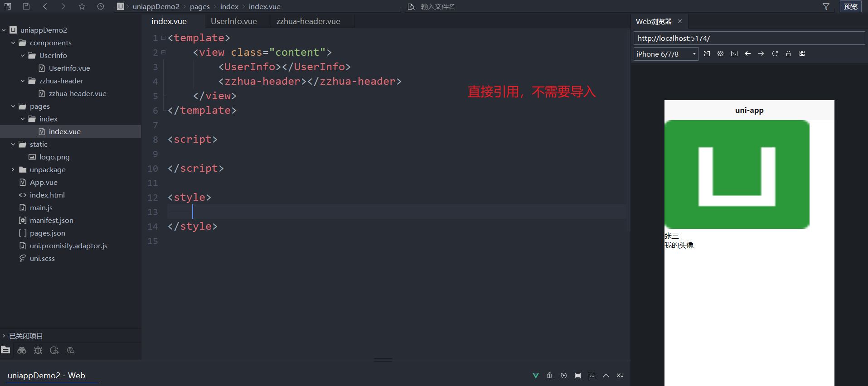Select logo.png in the static folder
Screen dimensions: 868x386
click(54, 157)
